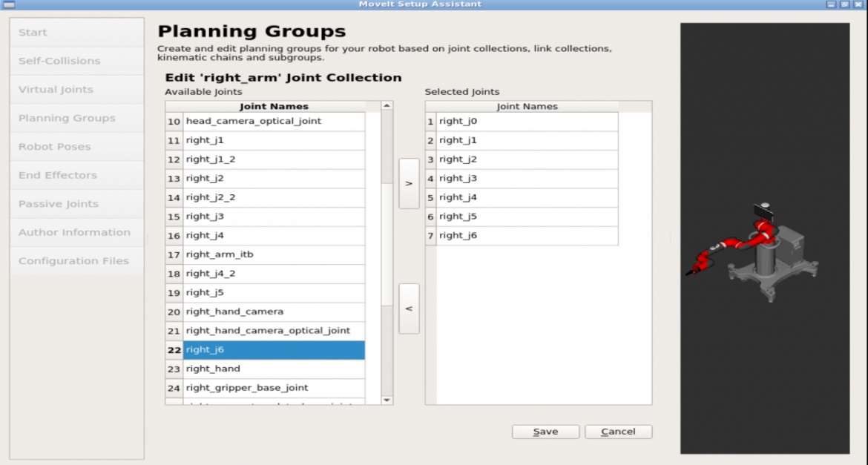The width and height of the screenshot is (868, 465).
Task: Select highlighted right_j6 in available joints
Action: [x=274, y=350]
